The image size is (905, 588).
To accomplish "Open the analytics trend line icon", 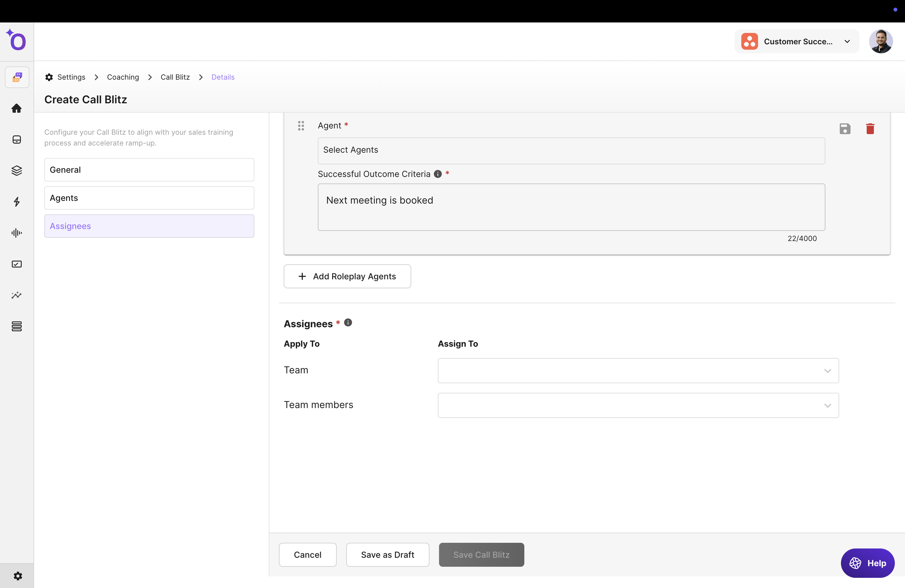I will [16, 295].
